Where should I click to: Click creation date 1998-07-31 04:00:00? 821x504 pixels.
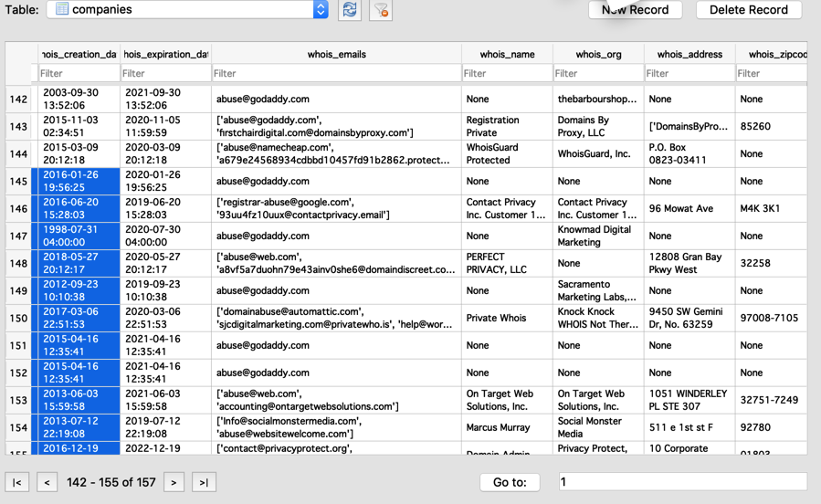pyautogui.click(x=79, y=236)
